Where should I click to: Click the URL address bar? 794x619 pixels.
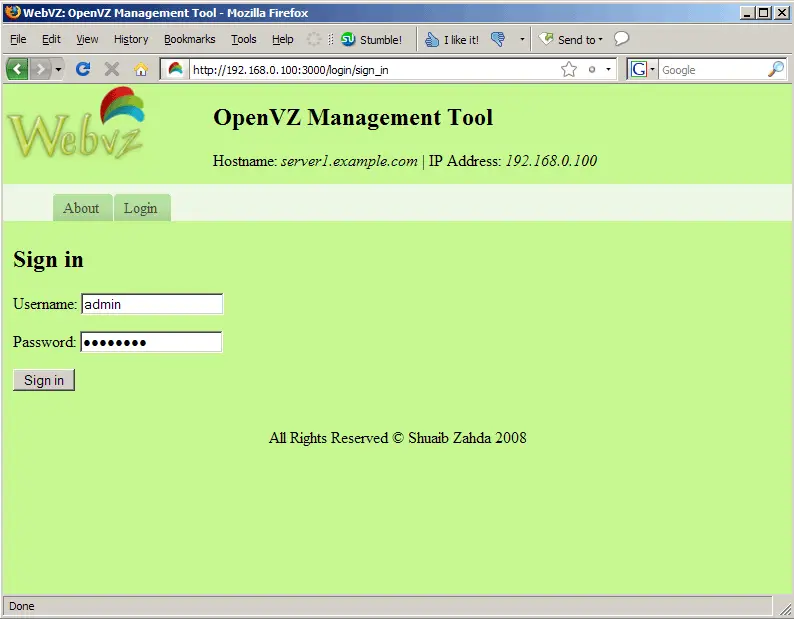tap(370, 70)
